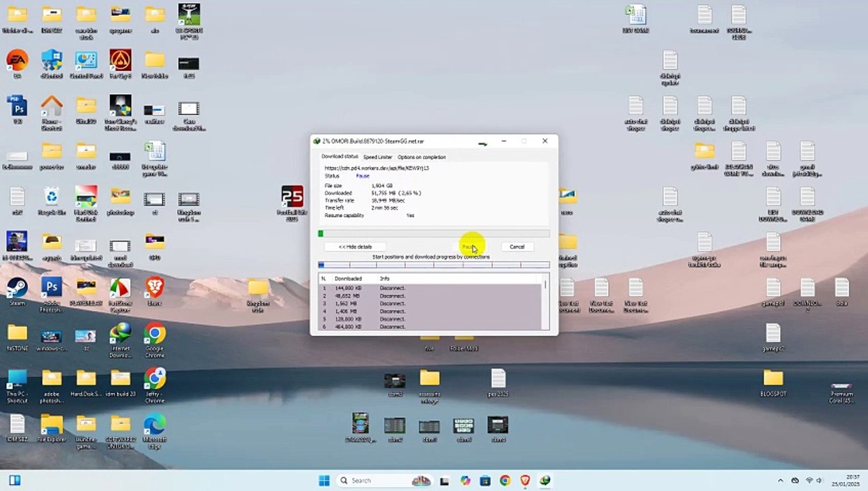Click the connections progress segment bar
The height and width of the screenshot is (491, 868).
click(433, 265)
